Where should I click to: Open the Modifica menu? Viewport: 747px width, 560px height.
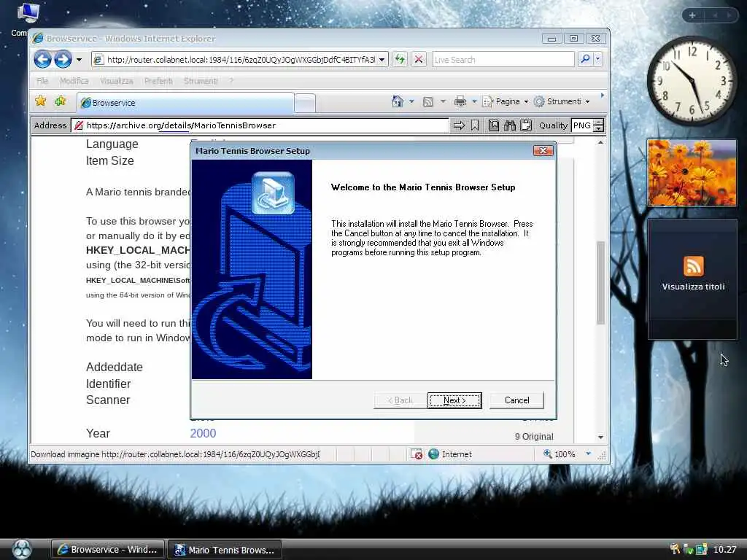click(x=74, y=81)
